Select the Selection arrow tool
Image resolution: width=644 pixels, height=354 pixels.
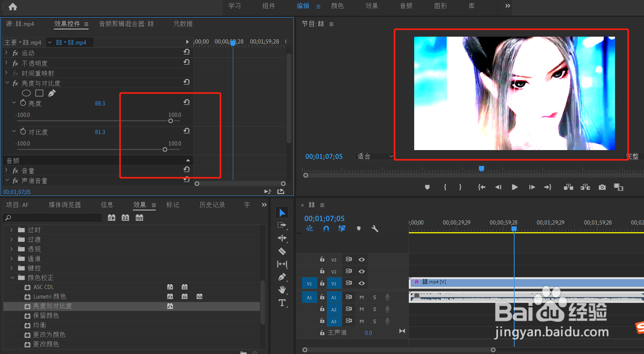point(282,213)
